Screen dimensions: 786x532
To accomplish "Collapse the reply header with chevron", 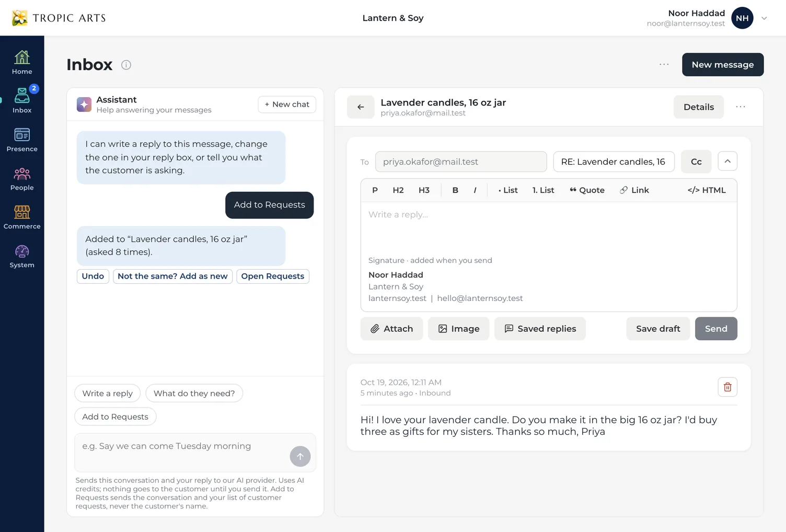I will (x=727, y=161).
